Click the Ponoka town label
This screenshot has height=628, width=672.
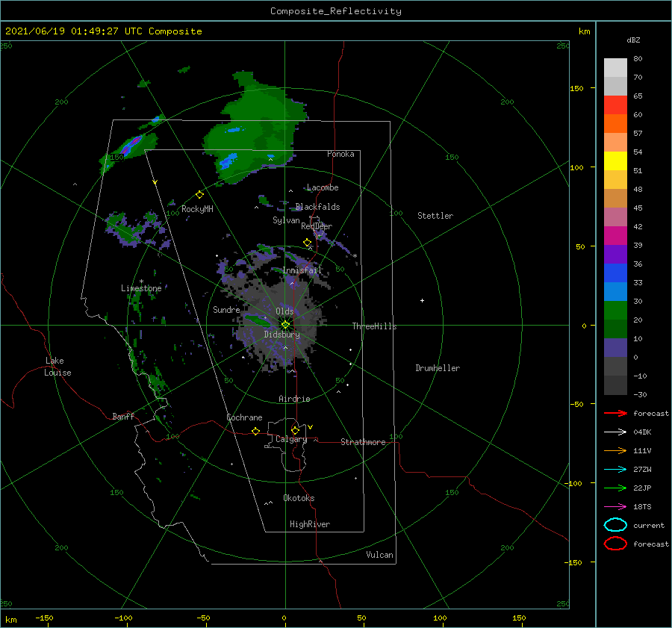point(340,155)
